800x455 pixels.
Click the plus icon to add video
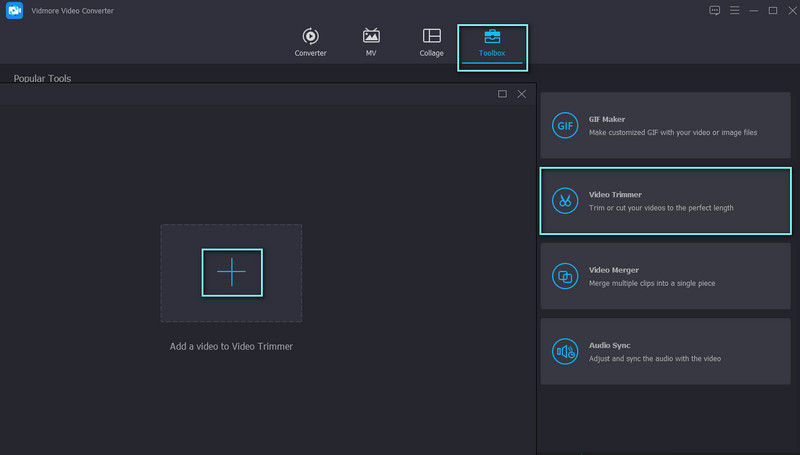pyautogui.click(x=232, y=272)
